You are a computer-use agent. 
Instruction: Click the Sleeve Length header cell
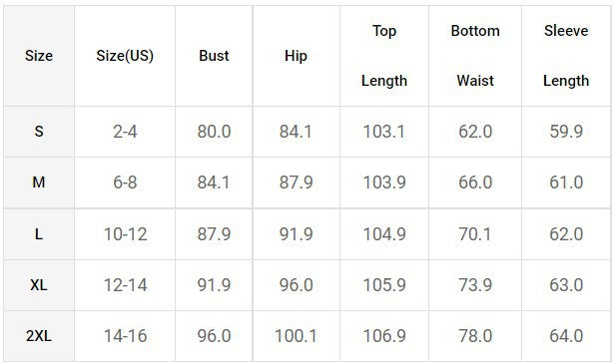point(566,56)
